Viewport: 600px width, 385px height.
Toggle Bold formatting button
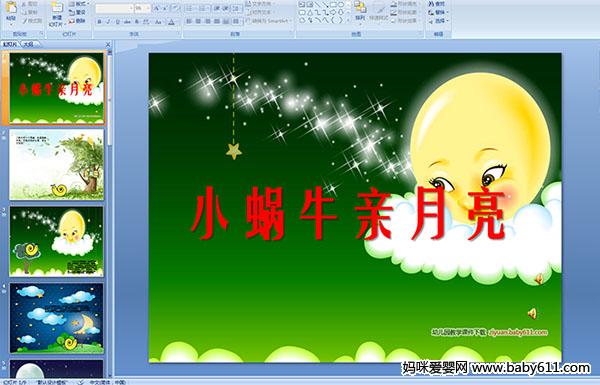[x=99, y=22]
